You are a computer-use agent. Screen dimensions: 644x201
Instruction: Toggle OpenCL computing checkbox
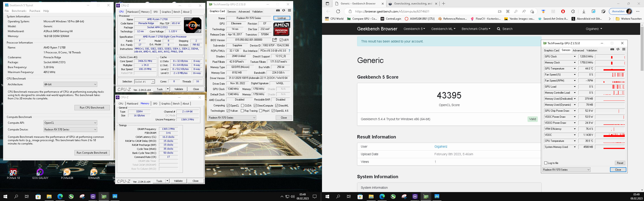[228, 106]
